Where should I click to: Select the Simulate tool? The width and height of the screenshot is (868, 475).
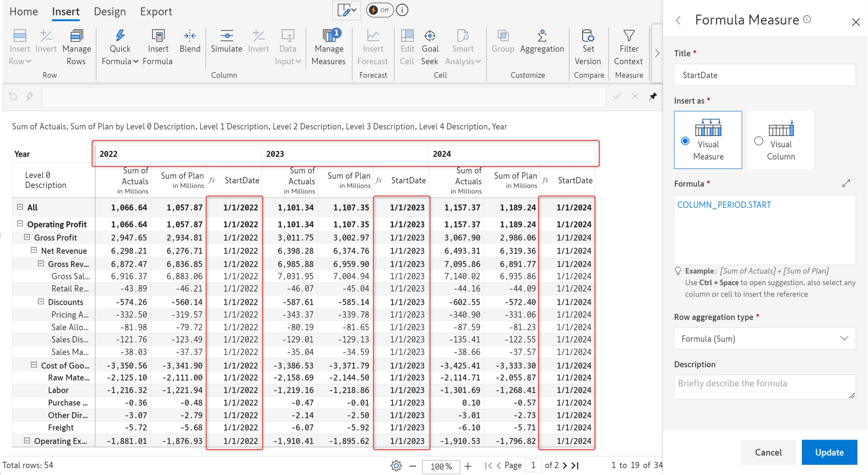pyautogui.click(x=226, y=36)
